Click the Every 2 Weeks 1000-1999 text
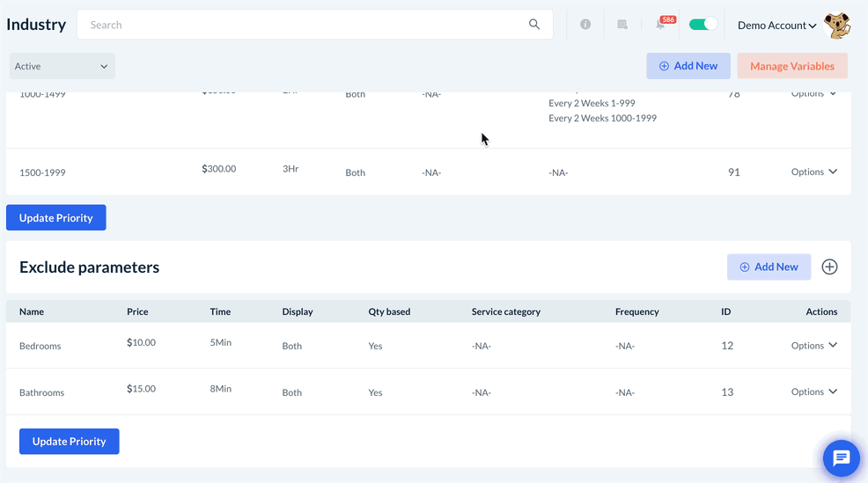Viewport: 868px width, 483px height. coord(602,118)
